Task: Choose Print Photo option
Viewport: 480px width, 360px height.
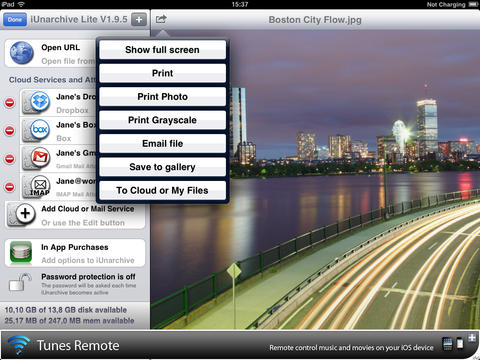Action: pyautogui.click(x=162, y=97)
